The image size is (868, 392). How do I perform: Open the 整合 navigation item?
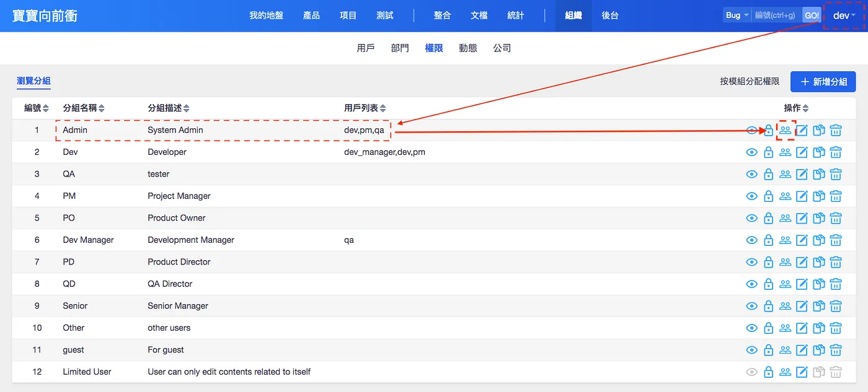click(443, 15)
